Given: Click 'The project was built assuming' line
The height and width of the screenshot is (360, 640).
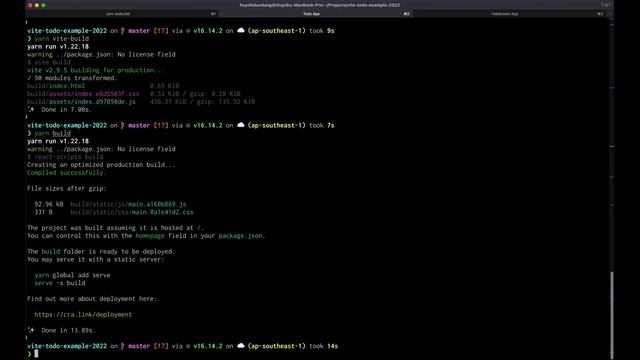Looking at the screenshot, I should pyautogui.click(x=115, y=228).
